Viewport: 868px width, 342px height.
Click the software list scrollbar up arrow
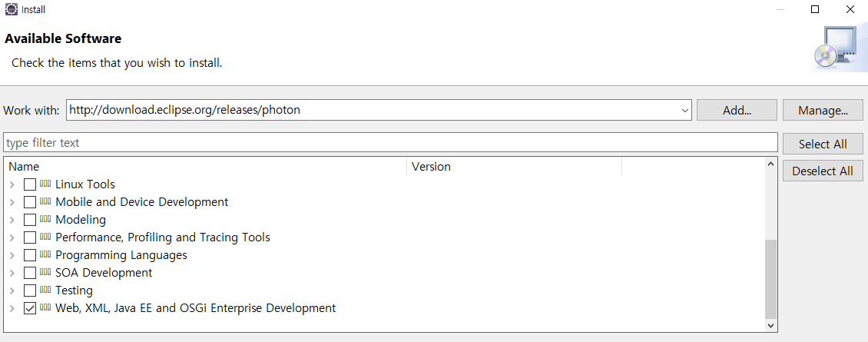click(x=770, y=164)
